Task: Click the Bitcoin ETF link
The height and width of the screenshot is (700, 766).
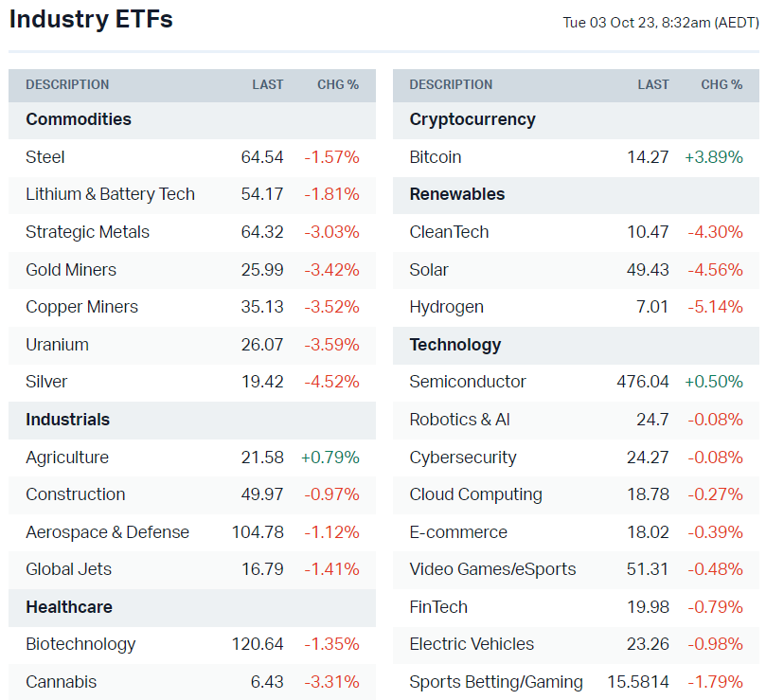Action: [436, 157]
